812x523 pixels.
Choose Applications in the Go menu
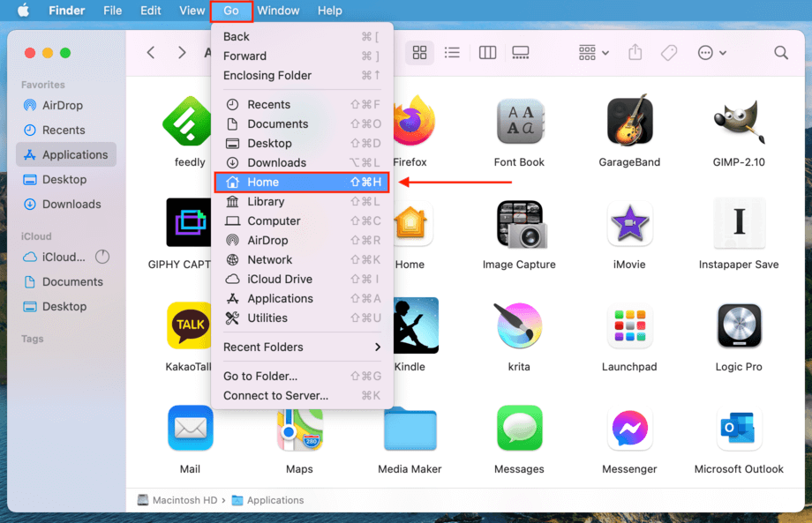pos(302,298)
